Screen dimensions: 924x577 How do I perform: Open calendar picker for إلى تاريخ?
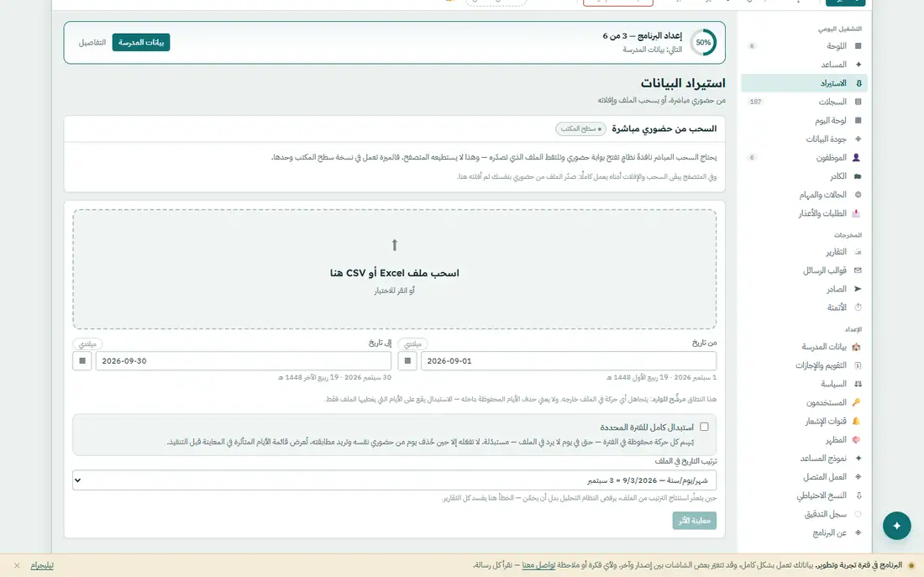pyautogui.click(x=82, y=360)
